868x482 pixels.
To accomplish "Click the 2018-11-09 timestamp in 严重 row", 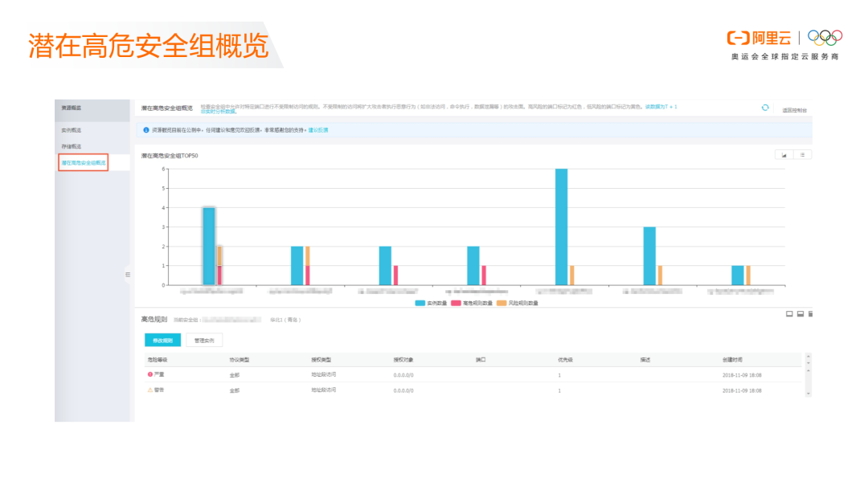I will [742, 375].
